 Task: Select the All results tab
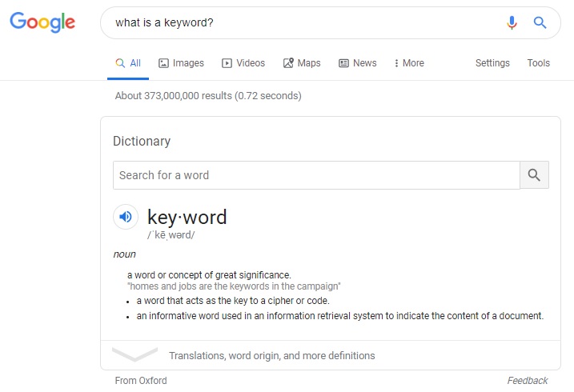pyautogui.click(x=128, y=63)
